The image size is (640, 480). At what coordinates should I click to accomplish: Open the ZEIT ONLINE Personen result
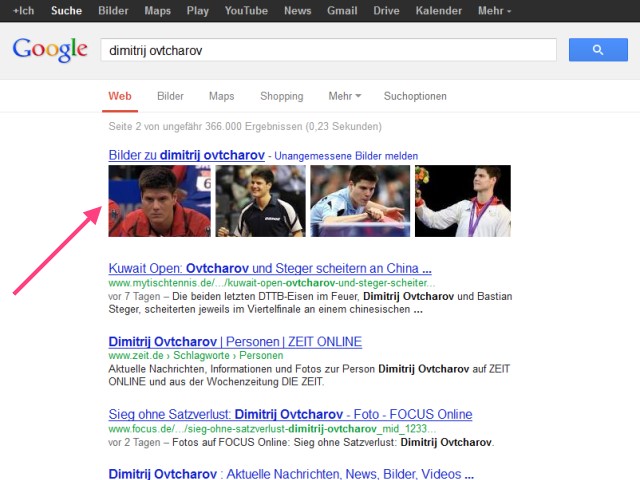coord(235,342)
